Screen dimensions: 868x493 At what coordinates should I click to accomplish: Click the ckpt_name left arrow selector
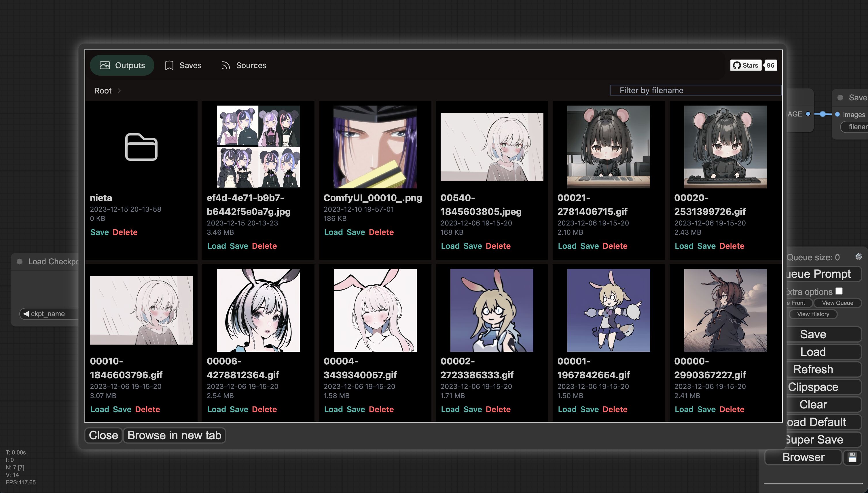point(26,314)
